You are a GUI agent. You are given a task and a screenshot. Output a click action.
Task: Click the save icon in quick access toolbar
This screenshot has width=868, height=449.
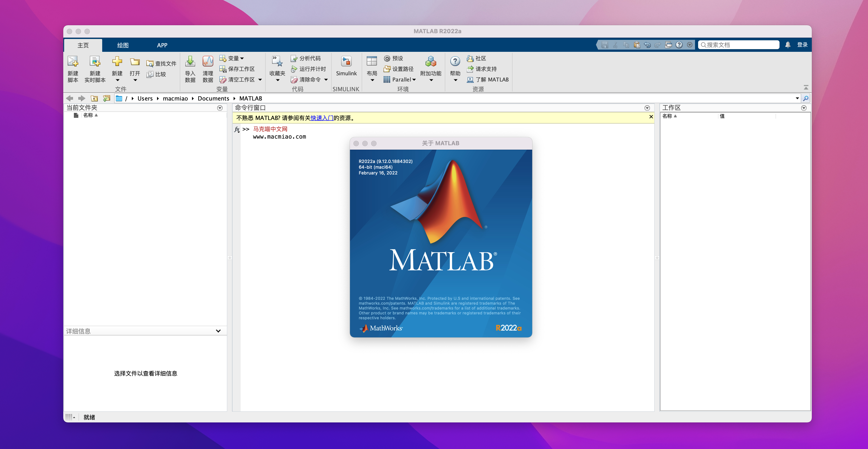tap(605, 45)
